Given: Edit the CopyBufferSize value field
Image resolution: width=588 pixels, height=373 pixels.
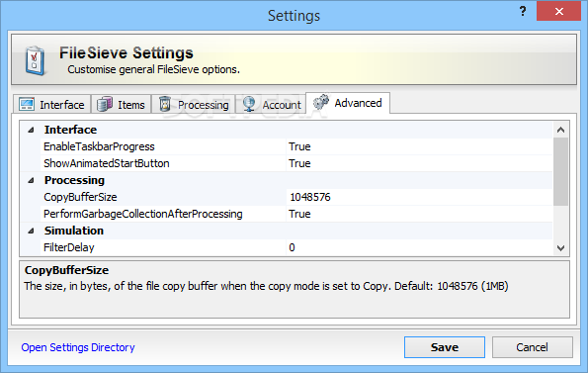Looking at the screenshot, I should point(419,197).
